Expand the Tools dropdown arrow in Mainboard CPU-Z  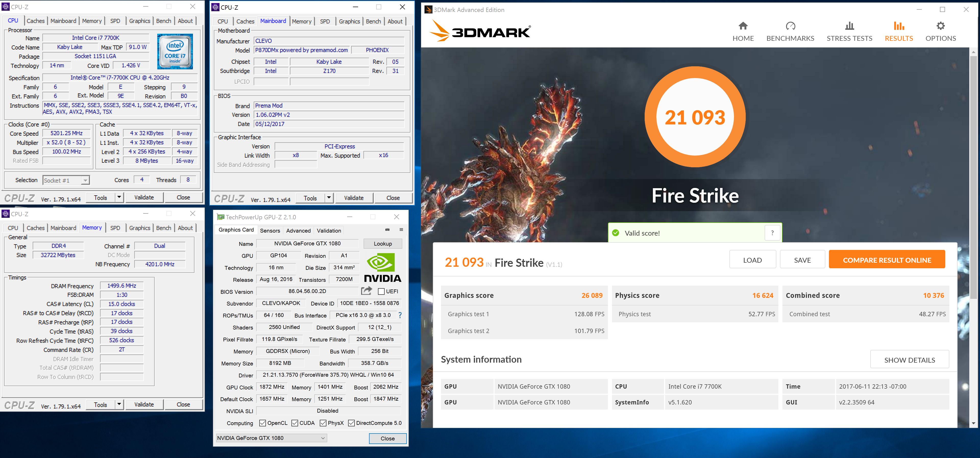click(329, 198)
